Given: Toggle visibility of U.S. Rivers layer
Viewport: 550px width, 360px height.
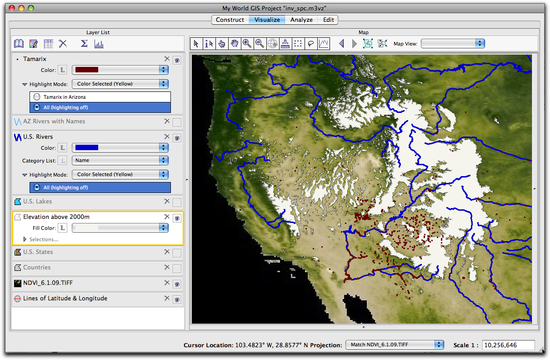Looking at the screenshot, I should point(177,138).
